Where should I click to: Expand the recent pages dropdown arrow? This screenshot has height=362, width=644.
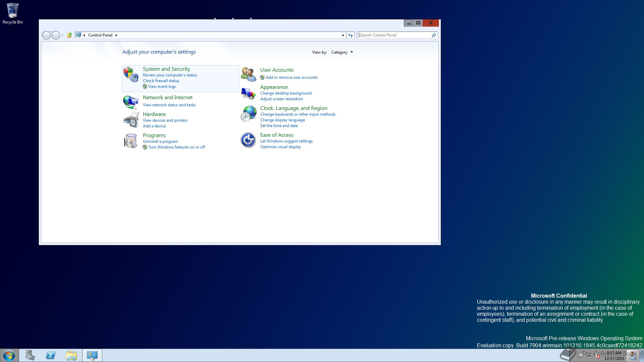63,36
